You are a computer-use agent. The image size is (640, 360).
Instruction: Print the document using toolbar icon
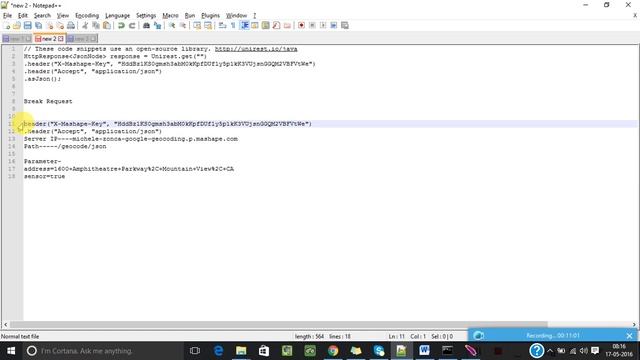click(71, 25)
